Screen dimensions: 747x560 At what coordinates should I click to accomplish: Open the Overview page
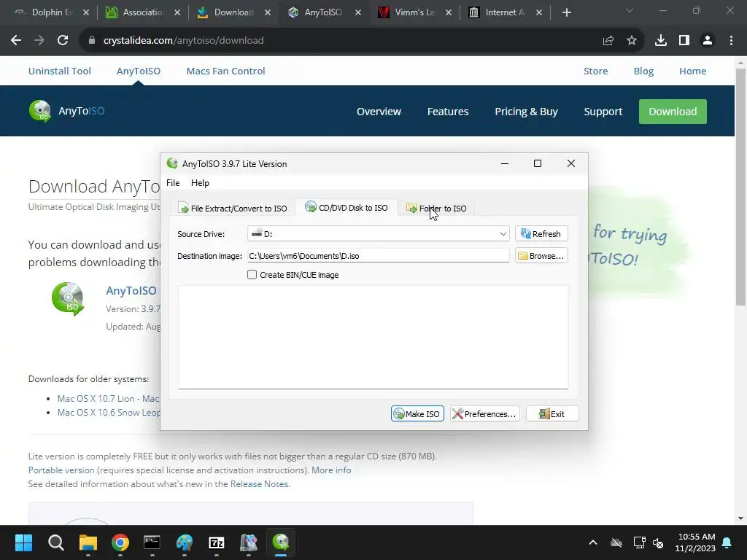click(x=379, y=112)
